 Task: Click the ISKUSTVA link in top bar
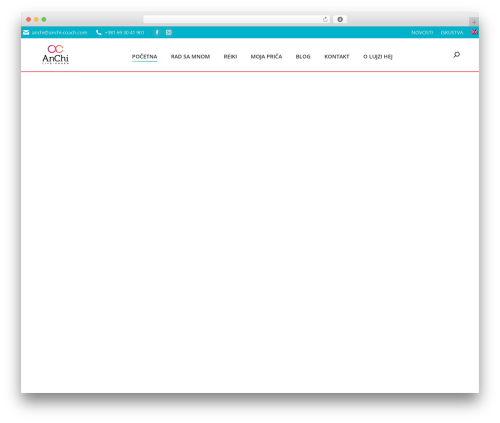pyautogui.click(x=452, y=33)
